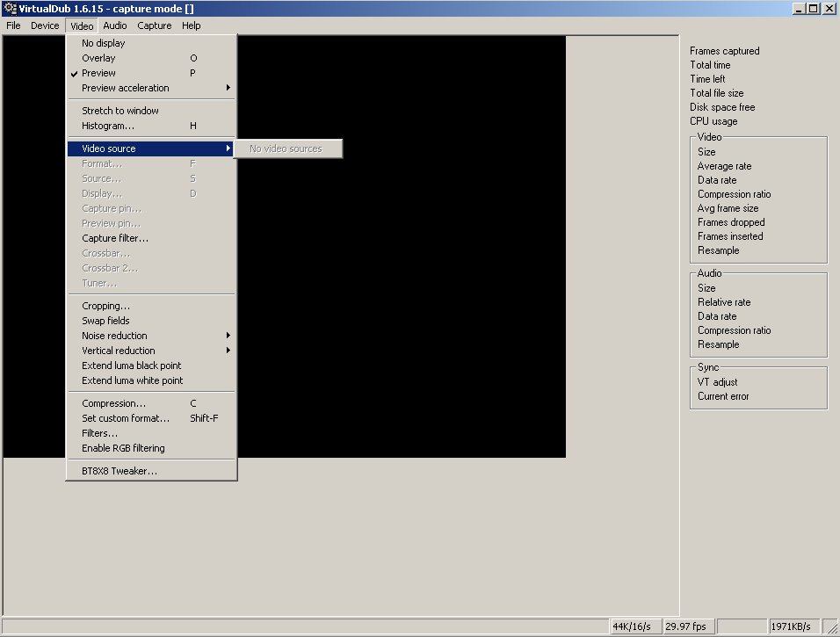Click the Average rate label
Viewport: 840px width, 637px height.
tap(724, 166)
